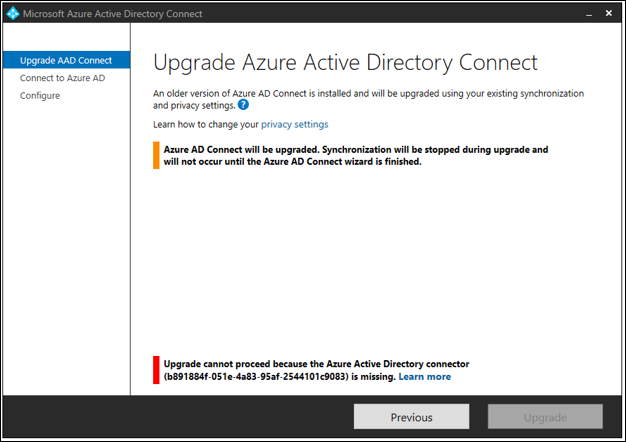Click the Upgrade button

point(545,417)
